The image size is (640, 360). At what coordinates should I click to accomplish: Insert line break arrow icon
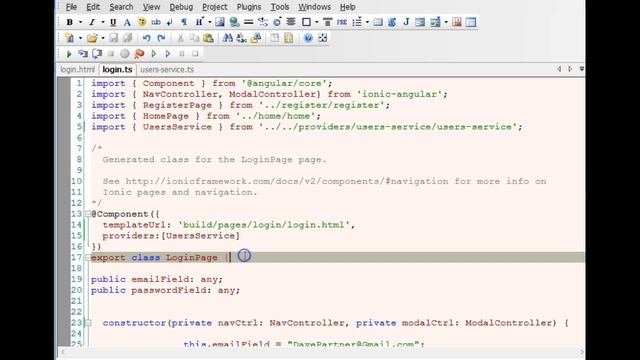[170, 22]
